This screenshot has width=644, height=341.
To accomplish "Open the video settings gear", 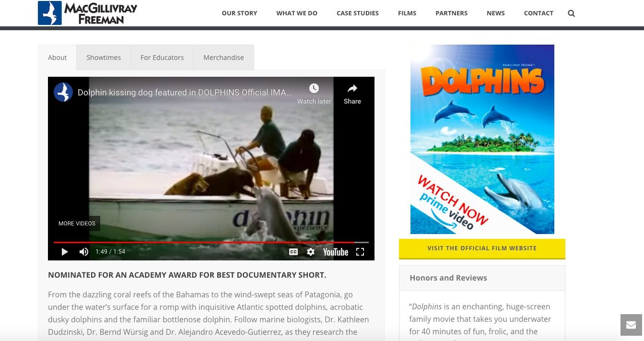I will click(x=311, y=252).
